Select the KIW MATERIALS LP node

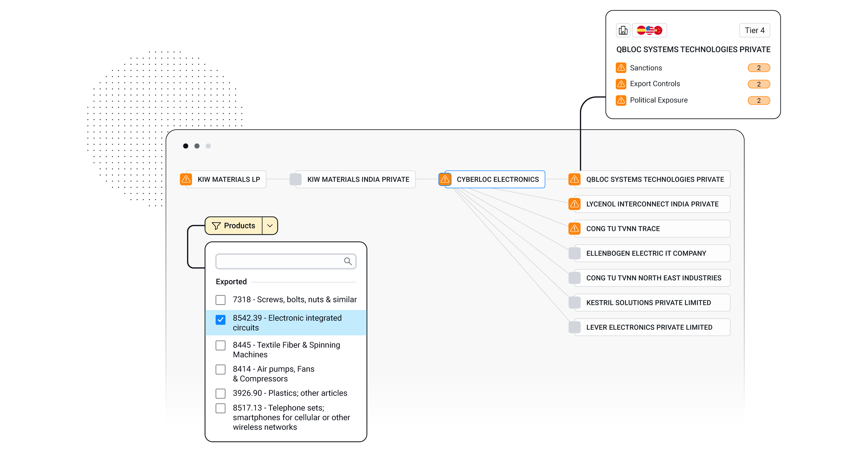[x=226, y=179]
